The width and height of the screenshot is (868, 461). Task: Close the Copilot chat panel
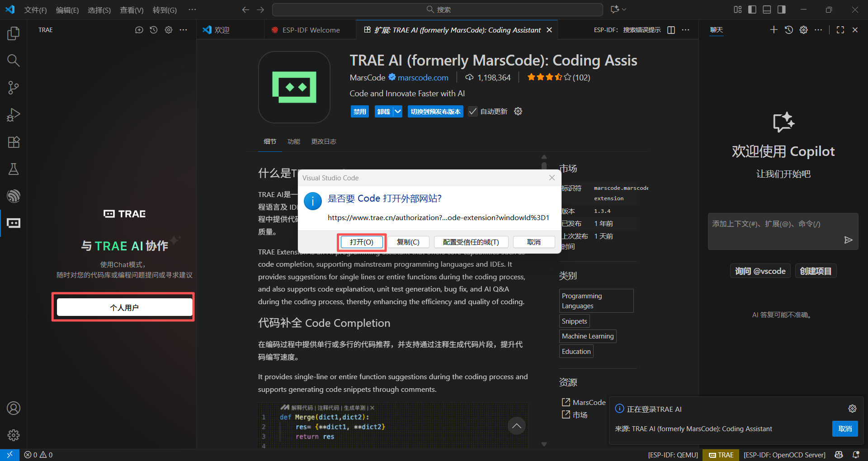[855, 30]
